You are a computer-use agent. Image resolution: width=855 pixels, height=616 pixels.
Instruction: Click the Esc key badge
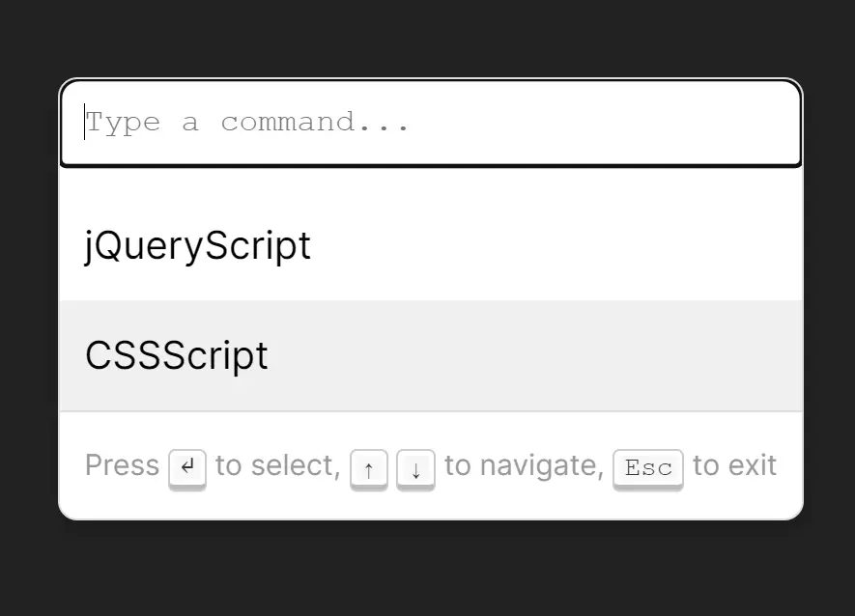[x=648, y=468]
